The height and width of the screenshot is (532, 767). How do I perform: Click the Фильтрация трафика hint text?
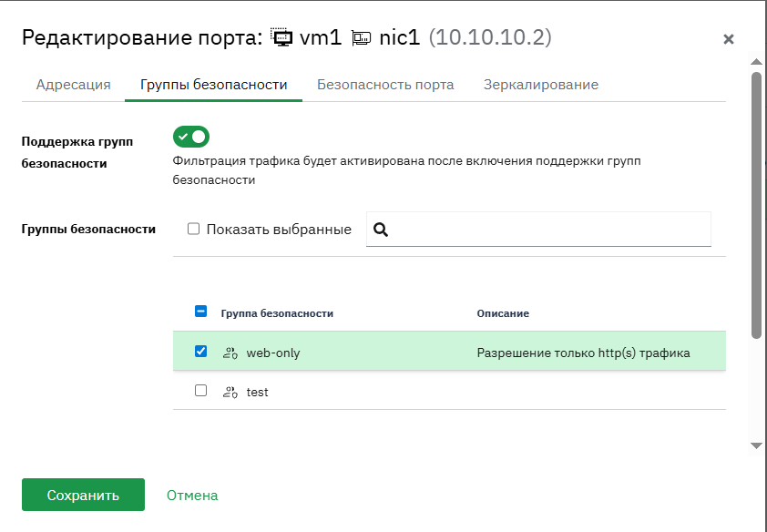[406, 170]
